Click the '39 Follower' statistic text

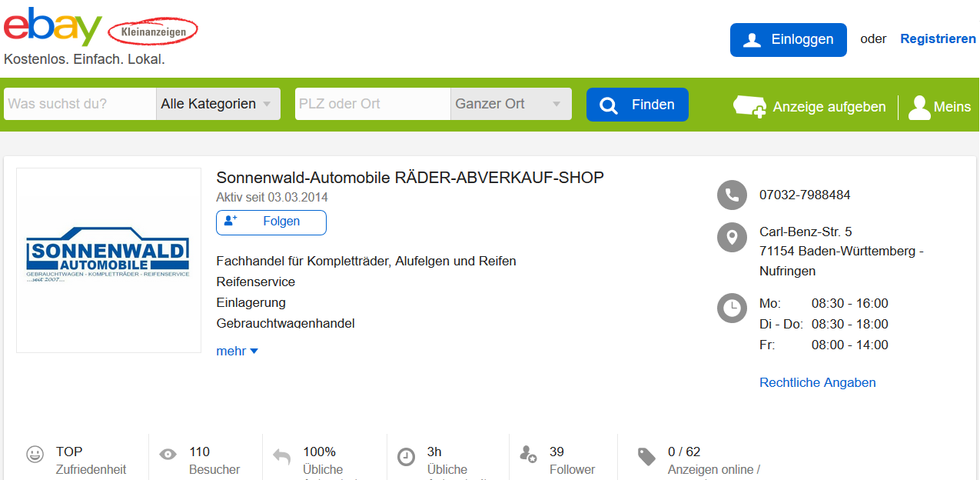(x=572, y=460)
